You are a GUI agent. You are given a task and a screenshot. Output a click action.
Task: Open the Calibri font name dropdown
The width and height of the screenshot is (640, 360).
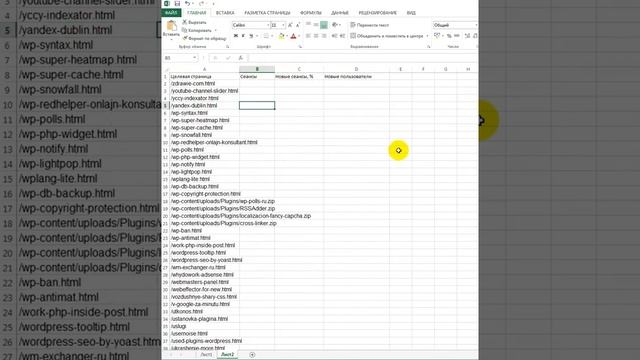268,25
